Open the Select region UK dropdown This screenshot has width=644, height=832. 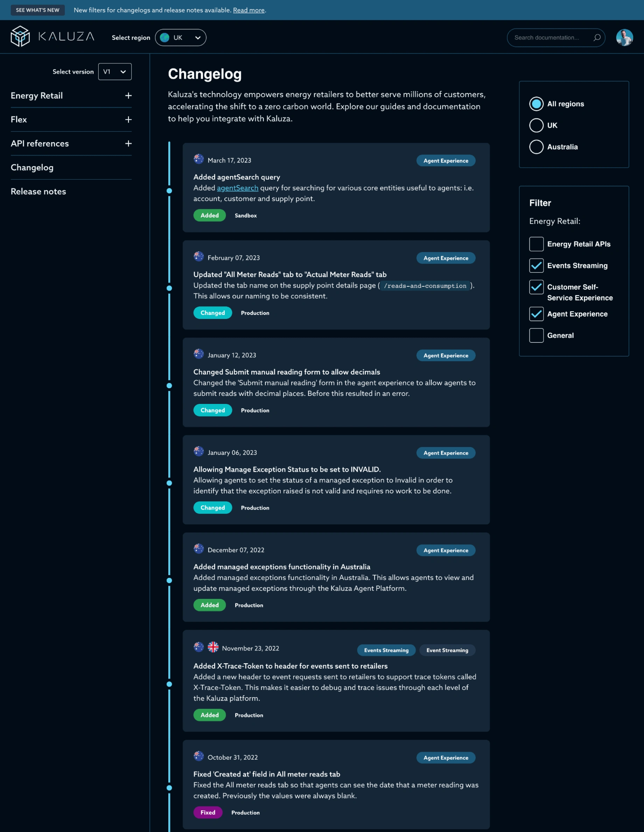coord(181,37)
